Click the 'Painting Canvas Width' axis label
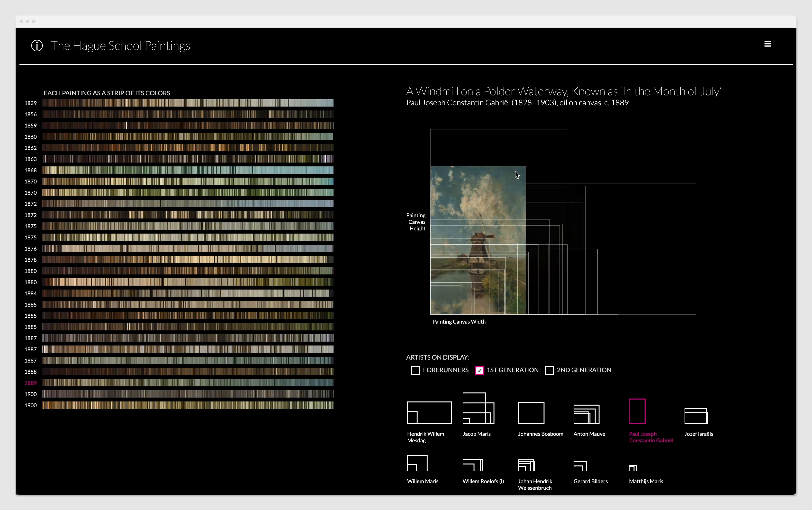812x510 pixels. [459, 322]
